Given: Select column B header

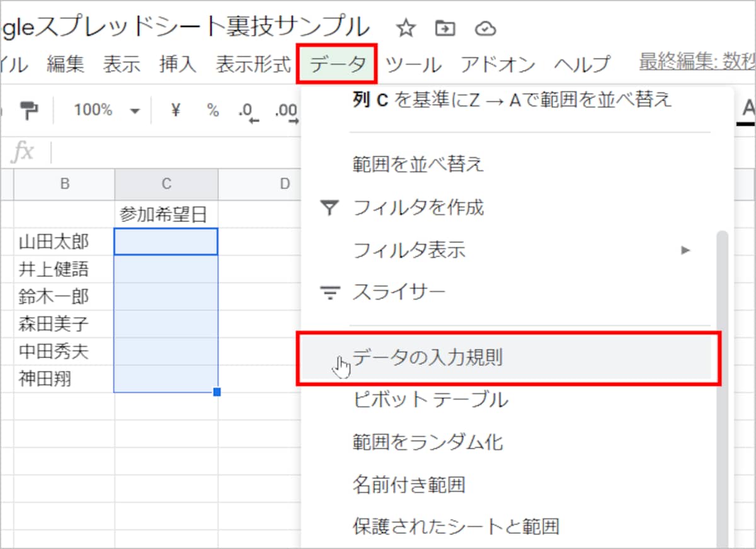Looking at the screenshot, I should (x=64, y=184).
